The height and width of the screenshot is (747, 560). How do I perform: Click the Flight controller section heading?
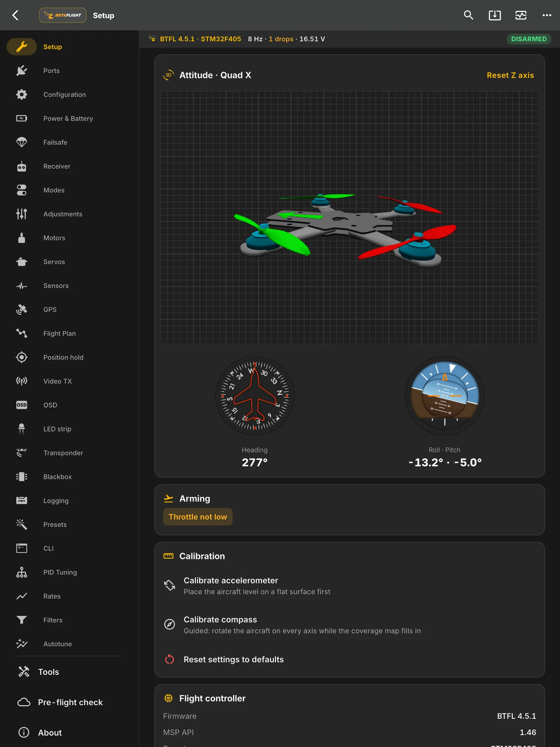212,698
